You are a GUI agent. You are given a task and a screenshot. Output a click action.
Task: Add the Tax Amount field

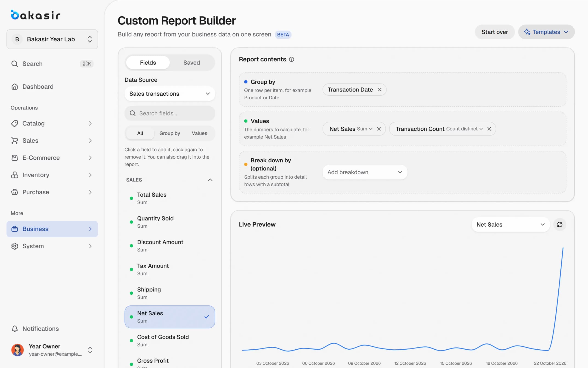click(x=170, y=269)
